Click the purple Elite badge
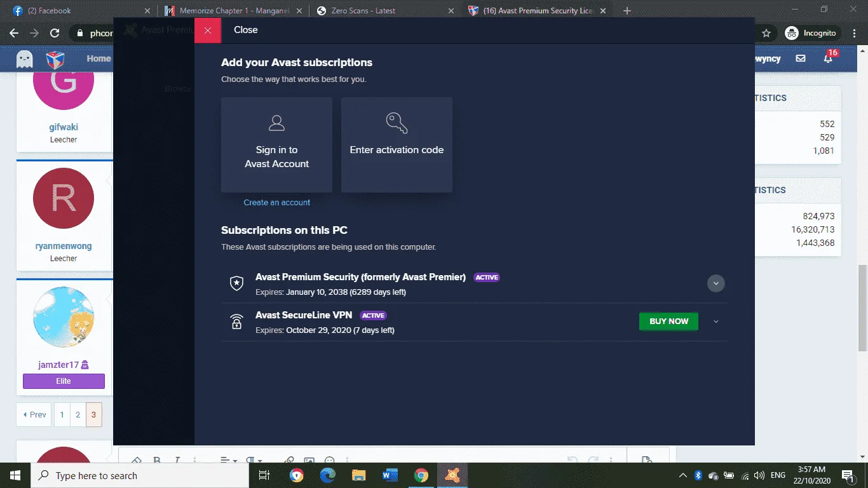This screenshot has width=868, height=488. point(64,381)
